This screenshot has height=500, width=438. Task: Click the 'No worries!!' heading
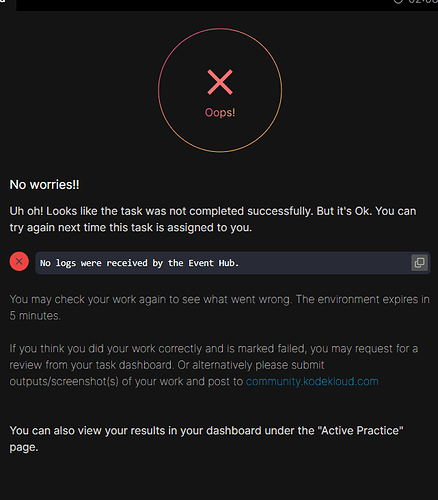pyautogui.click(x=44, y=185)
